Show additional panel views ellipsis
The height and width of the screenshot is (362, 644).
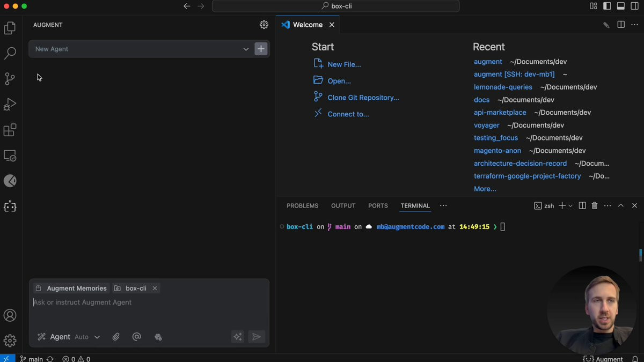(x=443, y=205)
